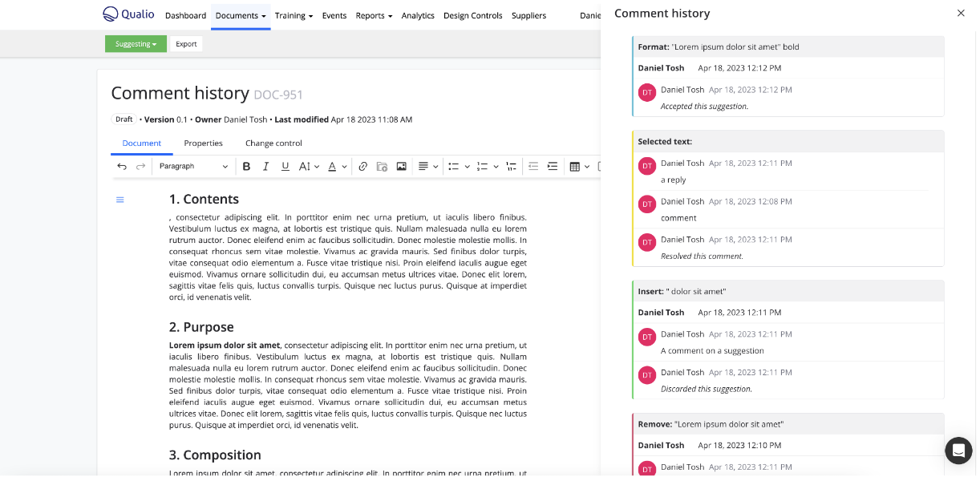The image size is (980, 481).
Task: Click the undo arrow in editor toolbar
Action: pyautogui.click(x=122, y=167)
